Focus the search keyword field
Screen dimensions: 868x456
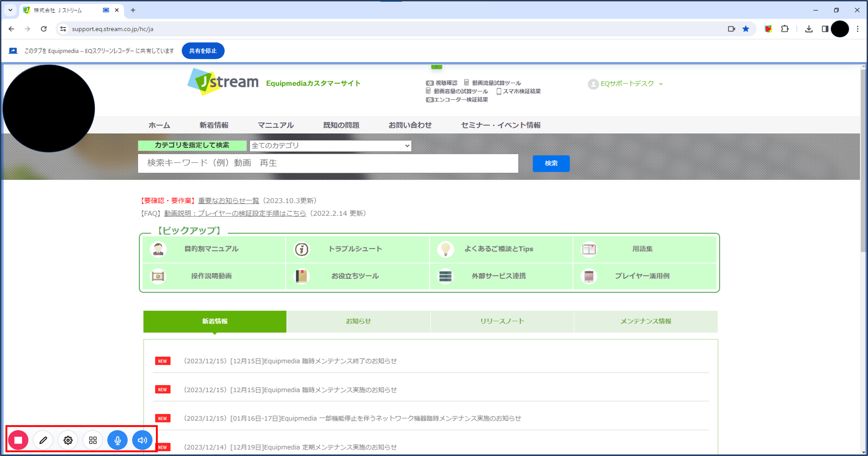[328, 163]
